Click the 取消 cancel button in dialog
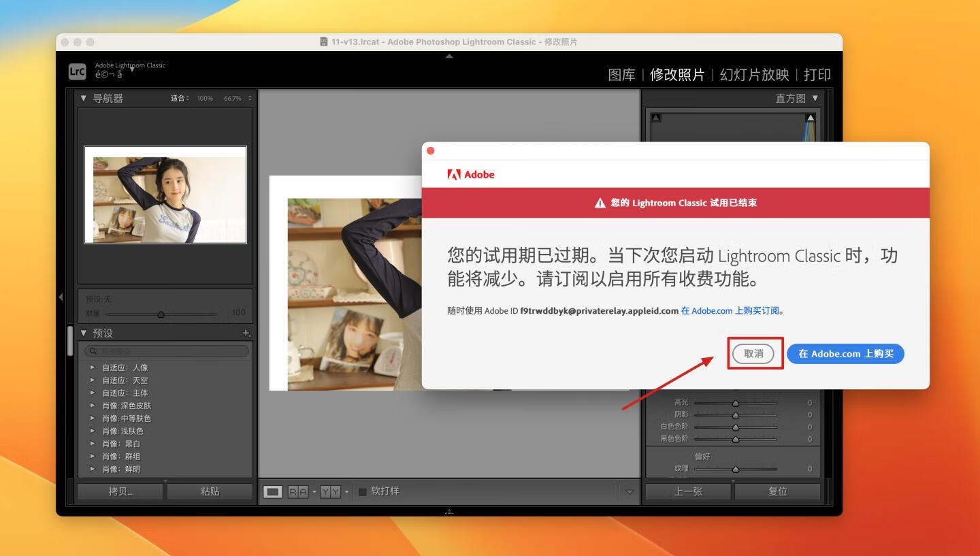Image resolution: width=980 pixels, height=556 pixels. pyautogui.click(x=753, y=354)
